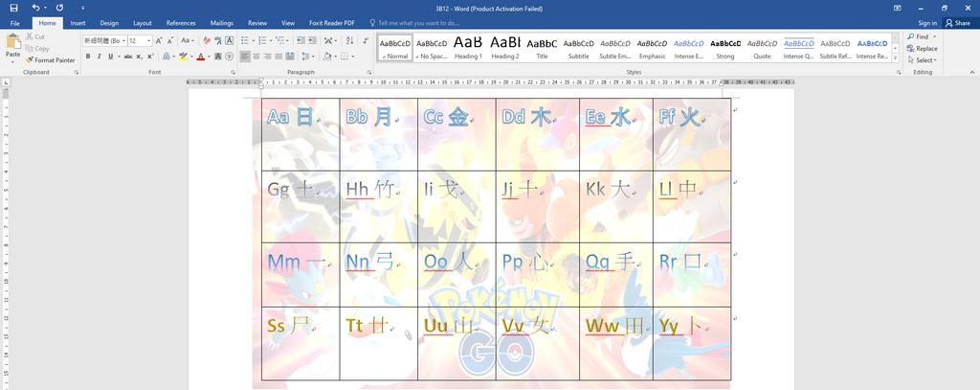This screenshot has height=390, width=980.
Task: Open Text Effects and Typography
Action: point(168,57)
